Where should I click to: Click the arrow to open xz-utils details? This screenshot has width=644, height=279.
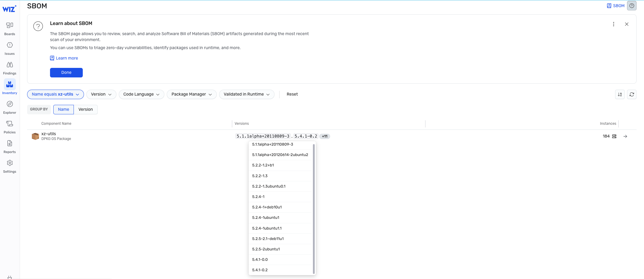pyautogui.click(x=625, y=136)
